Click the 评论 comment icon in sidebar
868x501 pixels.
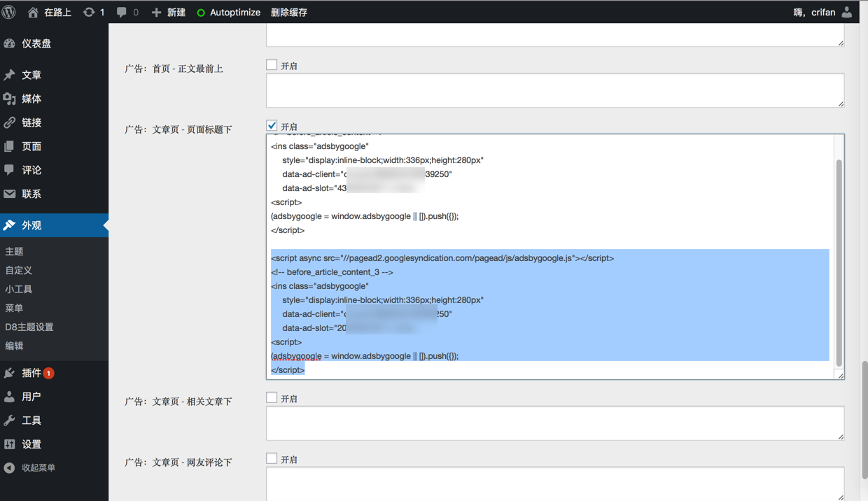coord(9,170)
